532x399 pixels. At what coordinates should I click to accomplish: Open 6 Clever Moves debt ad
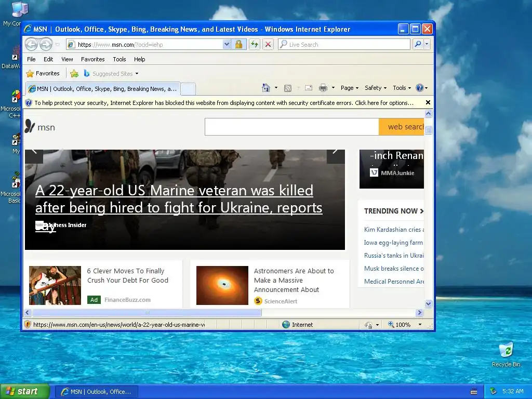click(128, 275)
